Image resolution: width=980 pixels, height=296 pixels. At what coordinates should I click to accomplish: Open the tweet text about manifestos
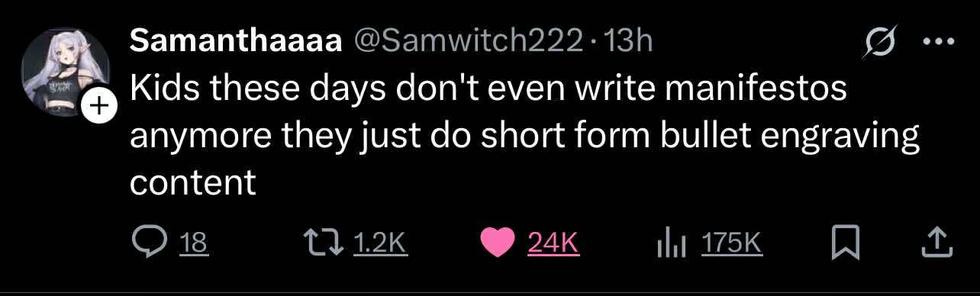[x=525, y=136]
